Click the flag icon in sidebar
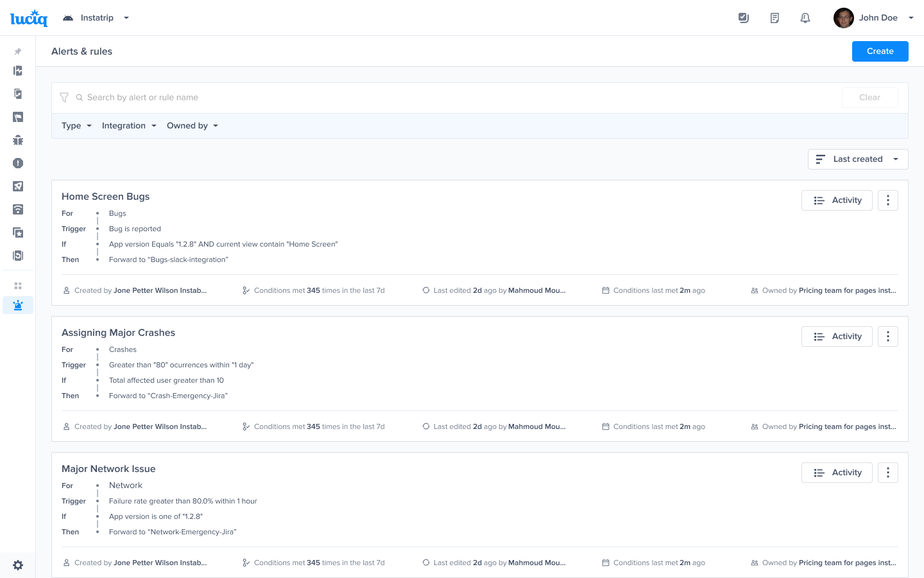Screen dimensions: 924x578 (x=18, y=117)
